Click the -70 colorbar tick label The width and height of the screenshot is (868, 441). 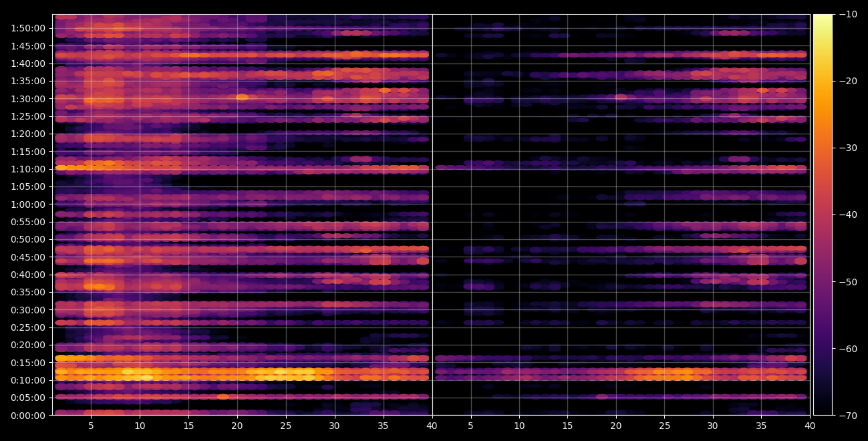(848, 416)
